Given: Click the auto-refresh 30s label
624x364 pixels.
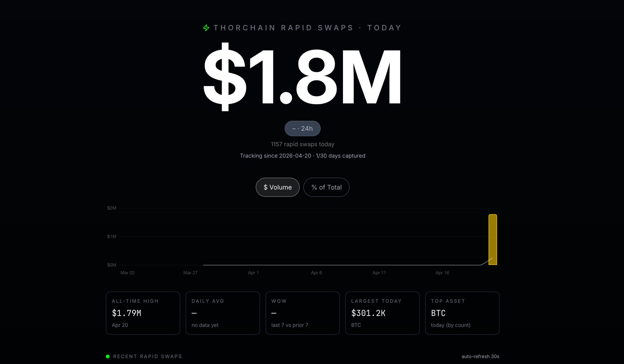Looking at the screenshot, I should click(x=480, y=356).
